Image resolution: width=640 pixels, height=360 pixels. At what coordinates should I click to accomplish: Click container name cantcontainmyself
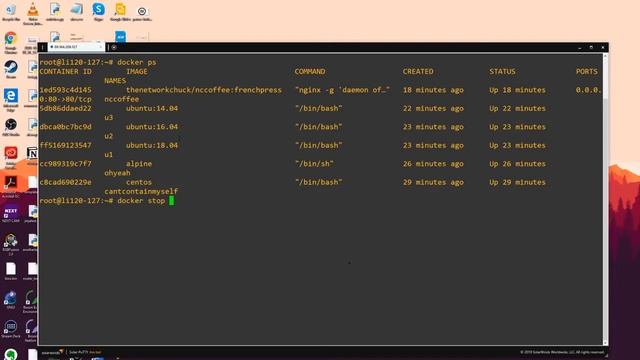(x=141, y=191)
